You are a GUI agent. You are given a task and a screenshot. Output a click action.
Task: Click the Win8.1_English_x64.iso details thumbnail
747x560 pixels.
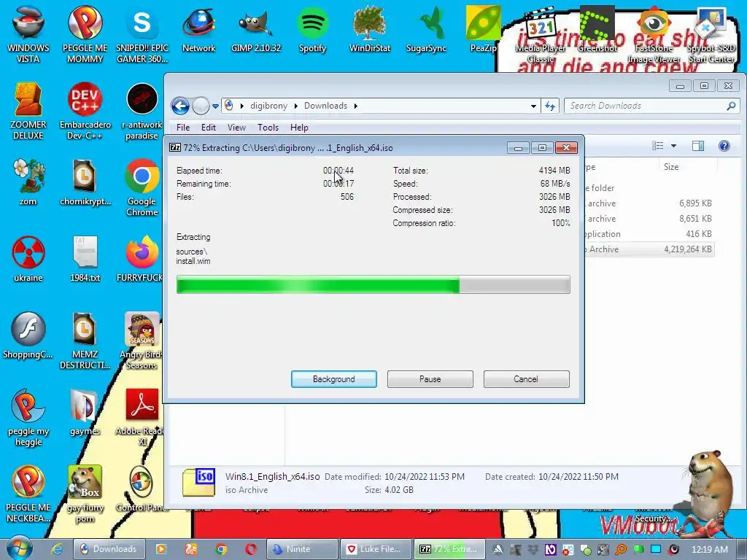[x=198, y=483]
